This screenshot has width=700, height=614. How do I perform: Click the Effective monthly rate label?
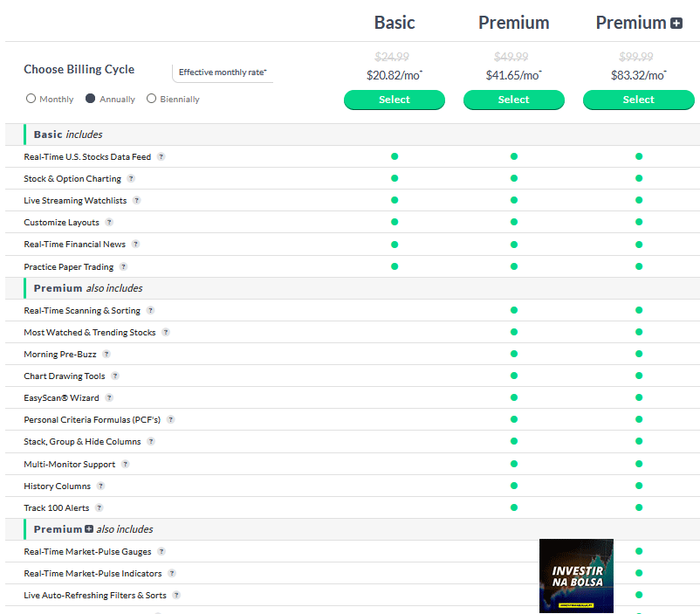223,72
